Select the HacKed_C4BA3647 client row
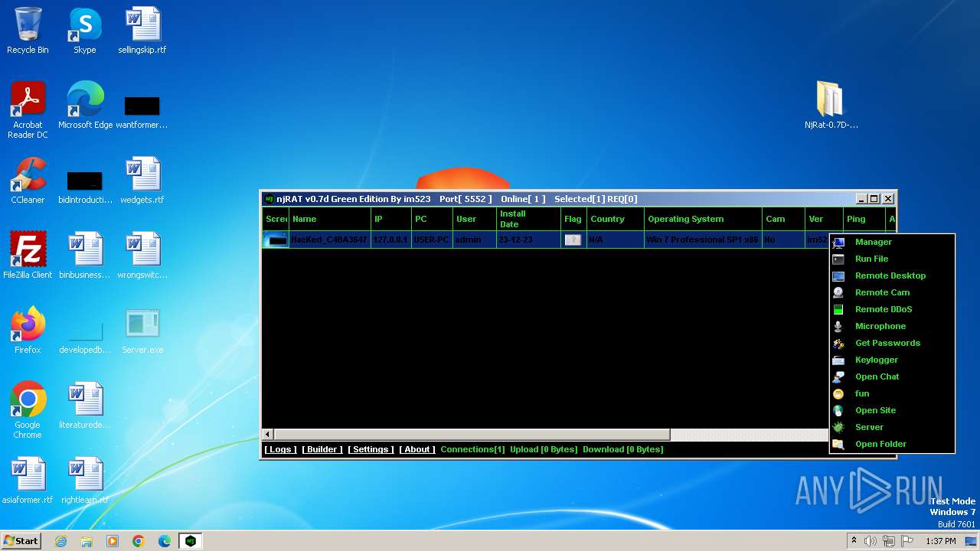The height and width of the screenshot is (551, 980). 546,240
